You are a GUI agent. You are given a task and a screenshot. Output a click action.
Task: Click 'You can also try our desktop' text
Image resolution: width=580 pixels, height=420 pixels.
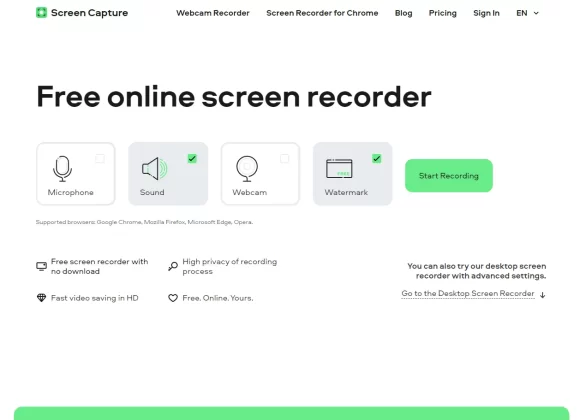tap(477, 271)
